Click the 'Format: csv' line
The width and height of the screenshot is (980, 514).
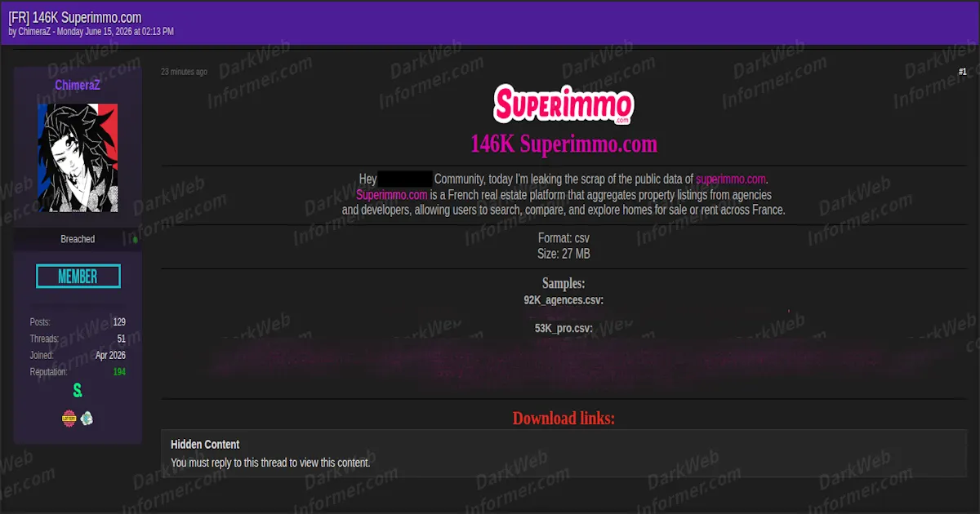563,238
